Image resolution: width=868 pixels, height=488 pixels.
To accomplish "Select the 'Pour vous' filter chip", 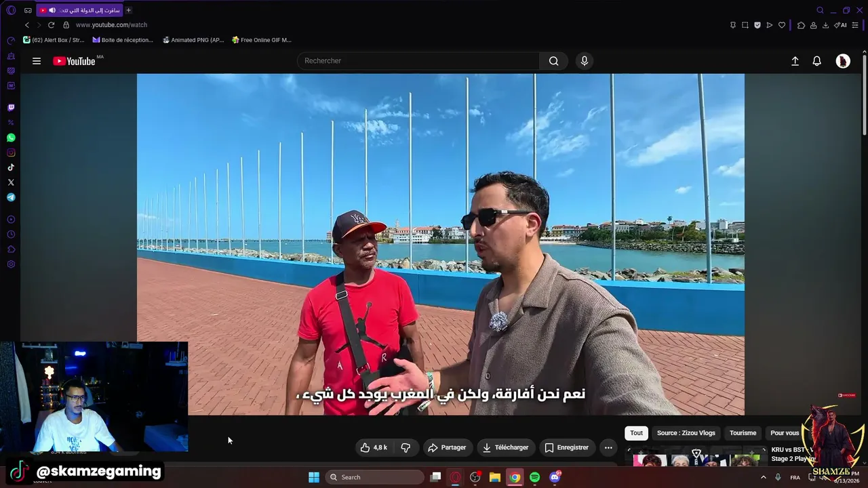I will 785,433.
